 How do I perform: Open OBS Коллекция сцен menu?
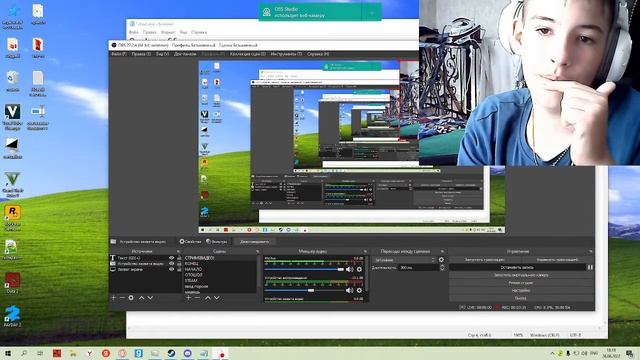click(x=247, y=54)
